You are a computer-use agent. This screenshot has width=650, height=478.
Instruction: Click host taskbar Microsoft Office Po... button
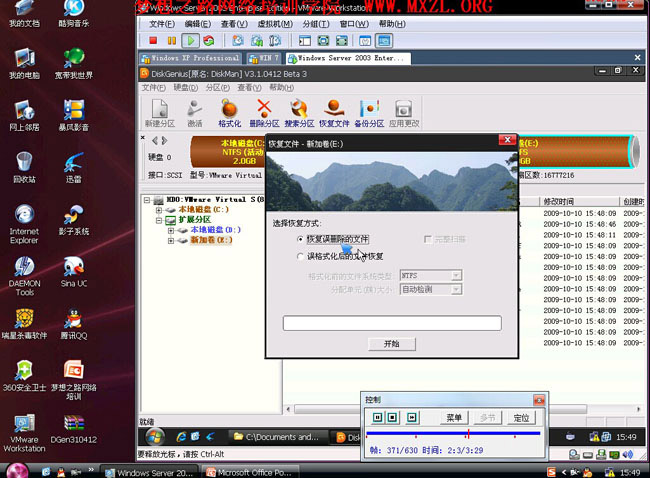(249, 472)
